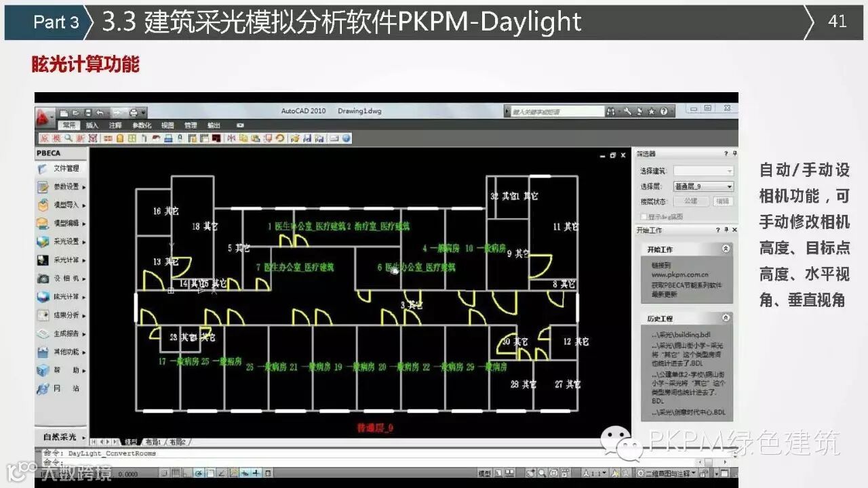868x488 pixels.
Task: Toggle object snap in the status bar
Action: (x=210, y=473)
